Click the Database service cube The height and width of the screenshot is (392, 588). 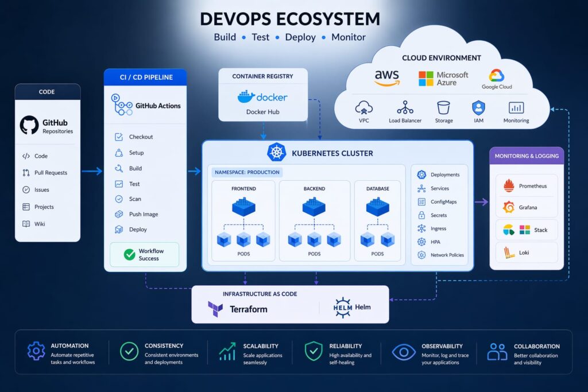coord(378,207)
